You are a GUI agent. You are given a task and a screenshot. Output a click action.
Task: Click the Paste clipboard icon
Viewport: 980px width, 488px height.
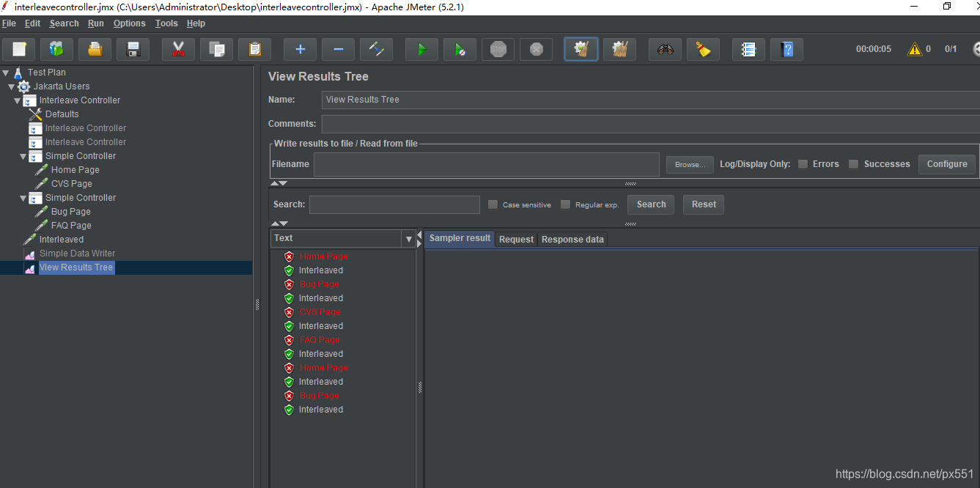254,49
